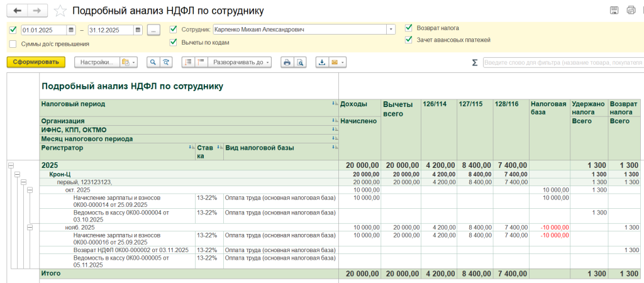Image resolution: width=644 pixels, height=283 pixels.
Task: Open calendar for start date 01.01.2025
Action: click(72, 30)
